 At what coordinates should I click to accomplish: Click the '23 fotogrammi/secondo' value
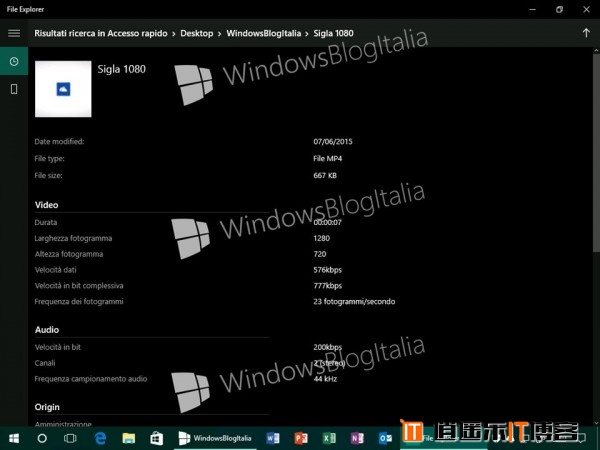(354, 301)
